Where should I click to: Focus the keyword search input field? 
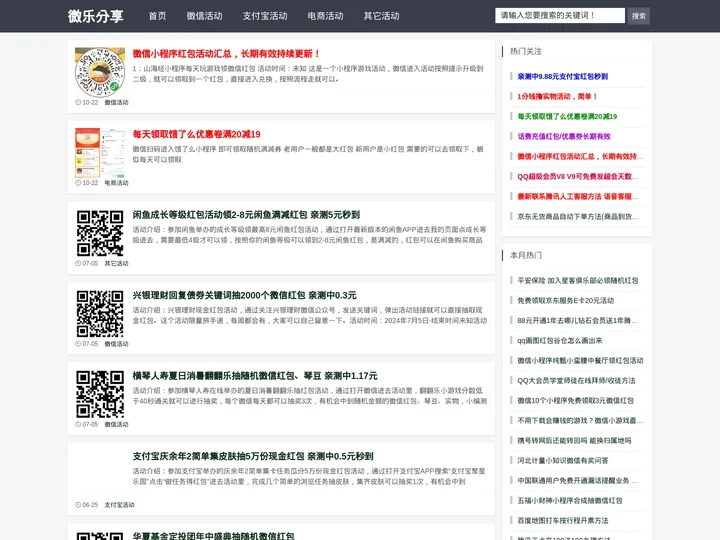tap(560, 16)
